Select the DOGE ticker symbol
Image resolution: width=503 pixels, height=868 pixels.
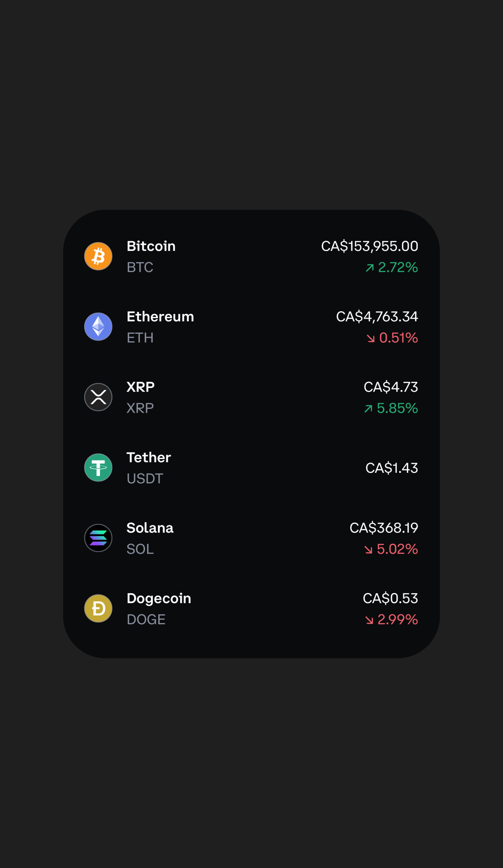point(146,619)
